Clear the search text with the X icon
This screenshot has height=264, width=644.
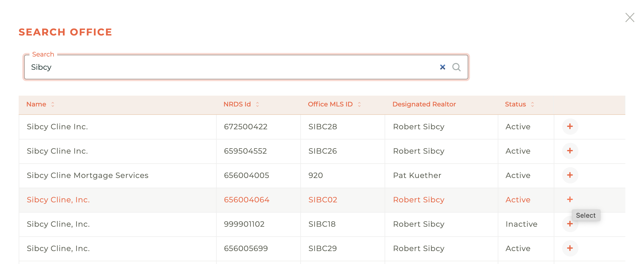tap(442, 67)
